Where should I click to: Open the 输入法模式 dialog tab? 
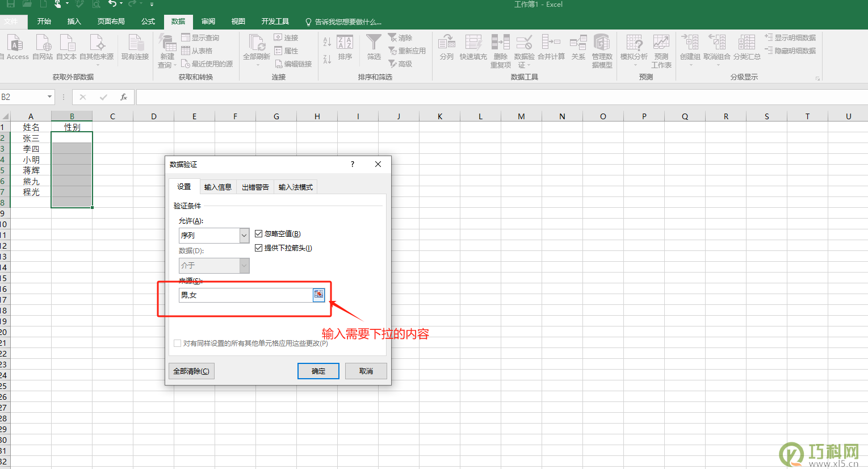(296, 187)
